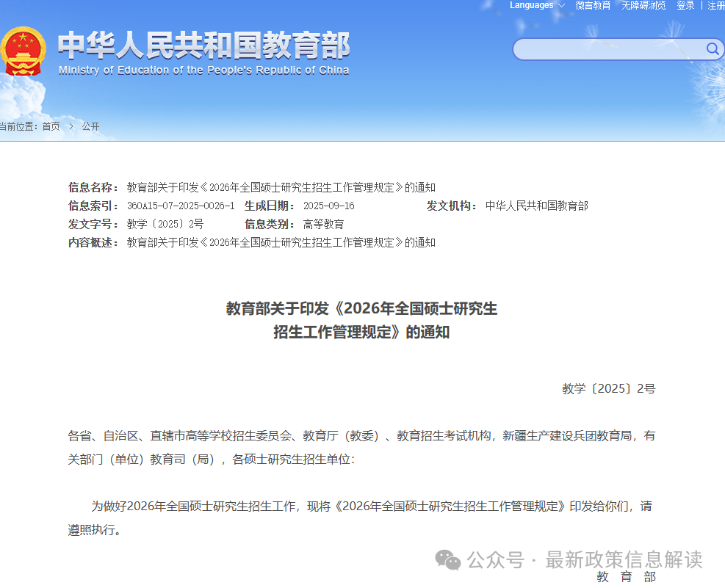This screenshot has width=725, height=588.
Task: Click the 微言教育 link
Action: (x=592, y=5)
